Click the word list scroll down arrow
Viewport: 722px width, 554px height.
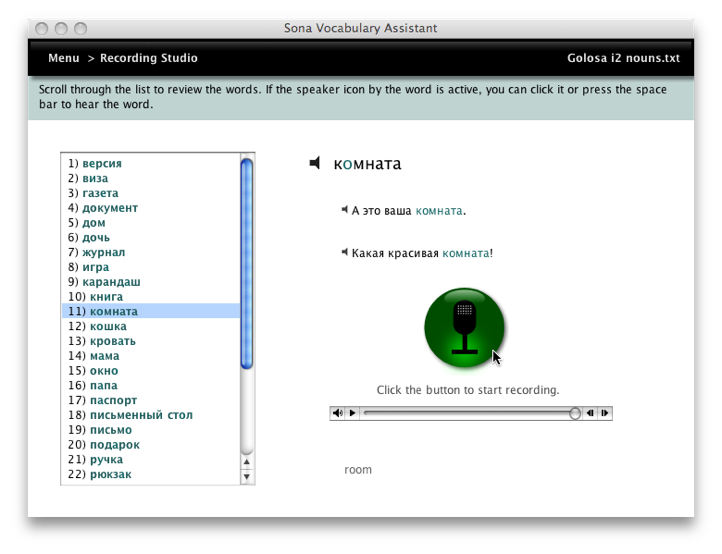pyautogui.click(x=248, y=477)
